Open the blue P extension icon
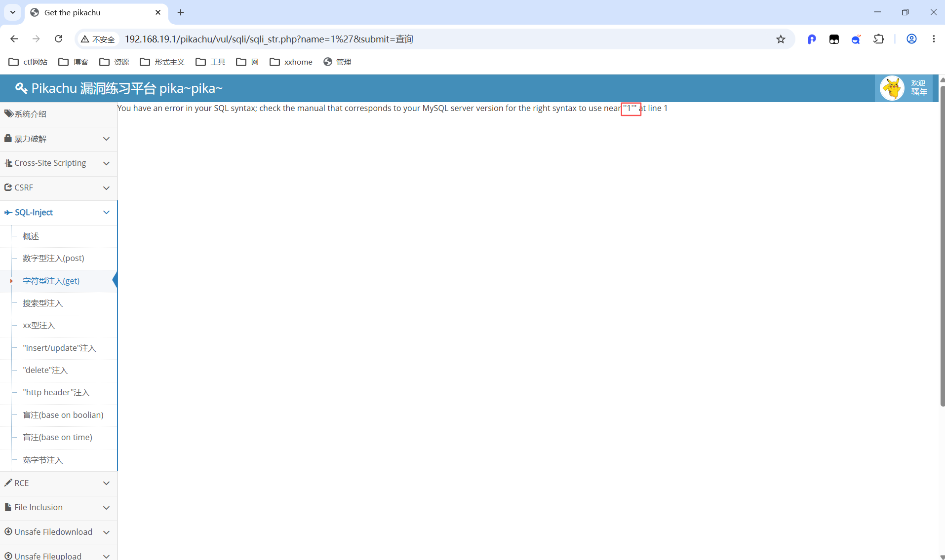Image resolution: width=945 pixels, height=560 pixels. 812,39
